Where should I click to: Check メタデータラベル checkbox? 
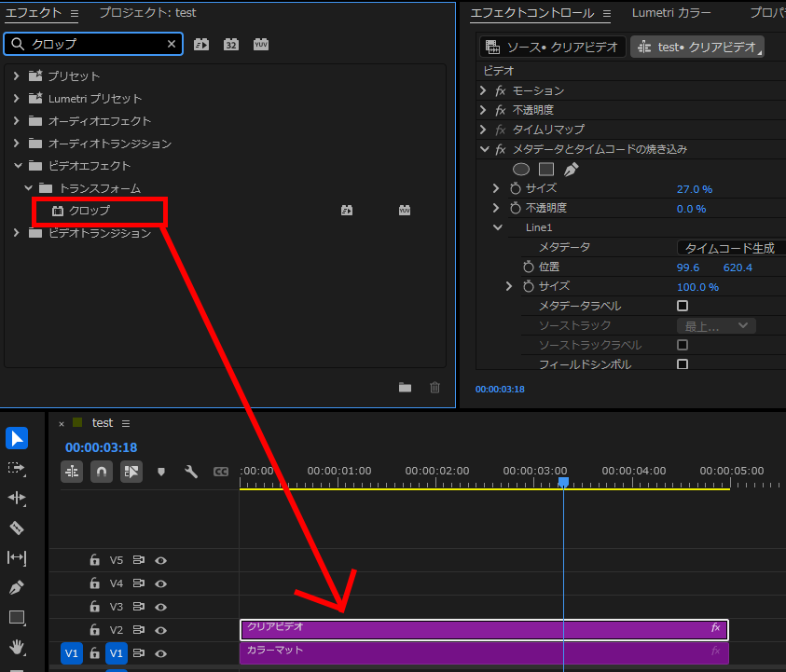[x=683, y=306]
